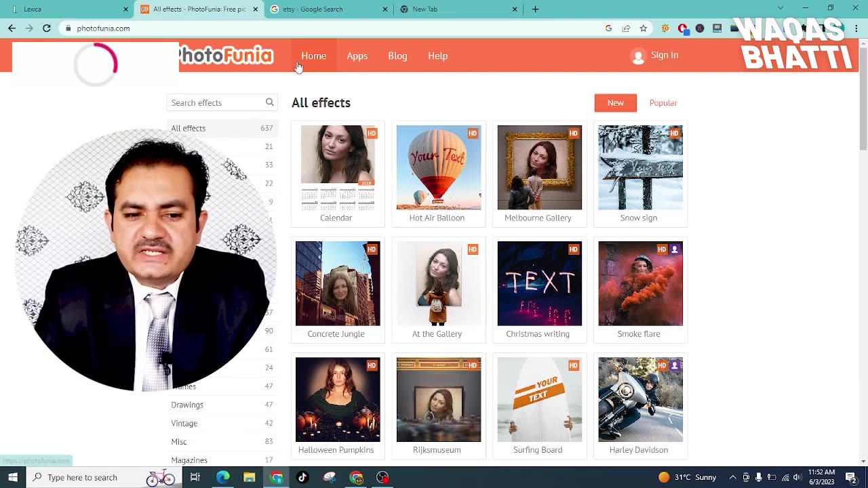This screenshot has width=868, height=488.
Task: Open Microsoft Edge from the taskbar
Action: (x=222, y=477)
